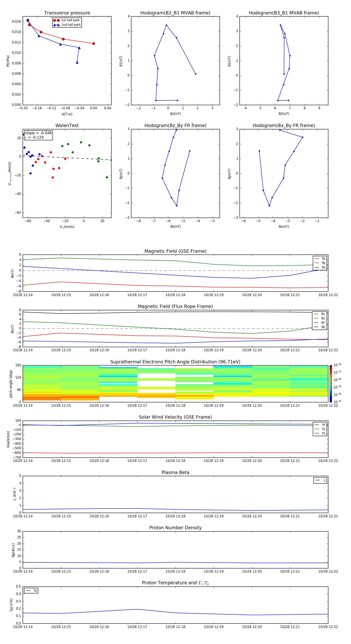Click the '1st half path' legend entry
Image resolution: width=351 pixels, height=644 pixels.
[66, 20]
